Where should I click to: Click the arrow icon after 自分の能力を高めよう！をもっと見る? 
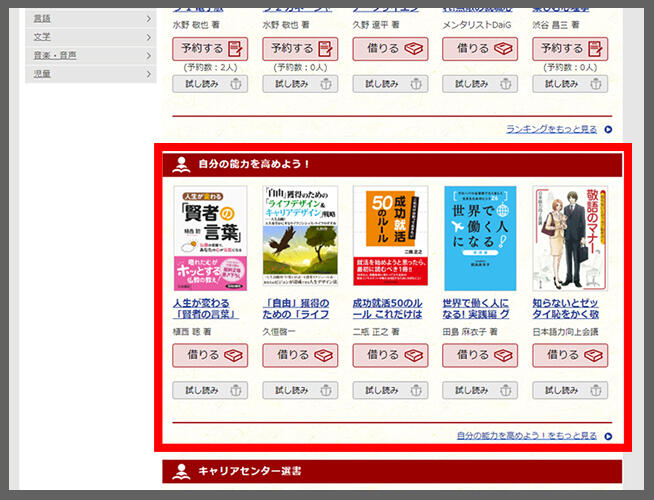point(608,436)
